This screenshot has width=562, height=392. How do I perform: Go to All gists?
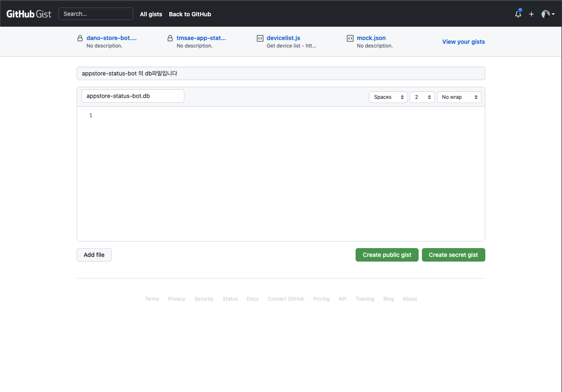151,14
